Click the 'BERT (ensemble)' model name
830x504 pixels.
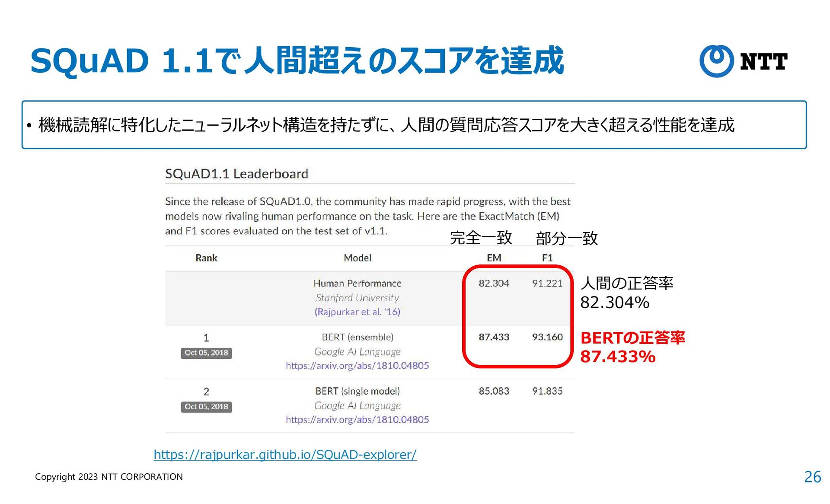358,337
